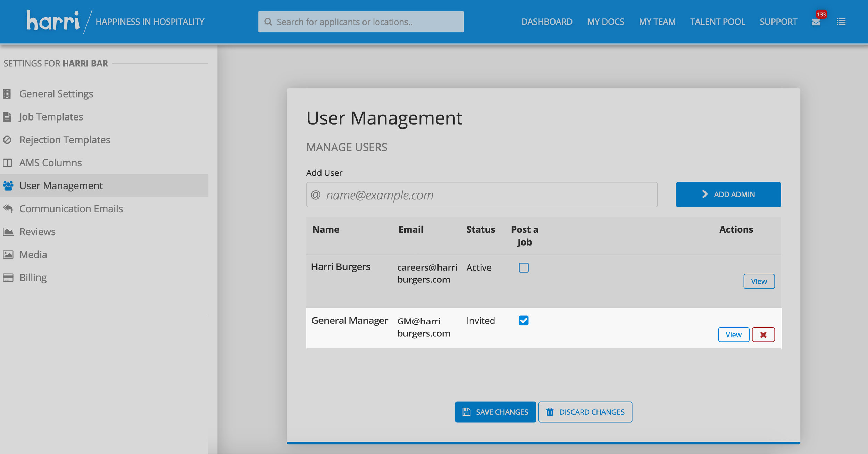
Task: View the Harri Burgers user
Action: click(759, 281)
